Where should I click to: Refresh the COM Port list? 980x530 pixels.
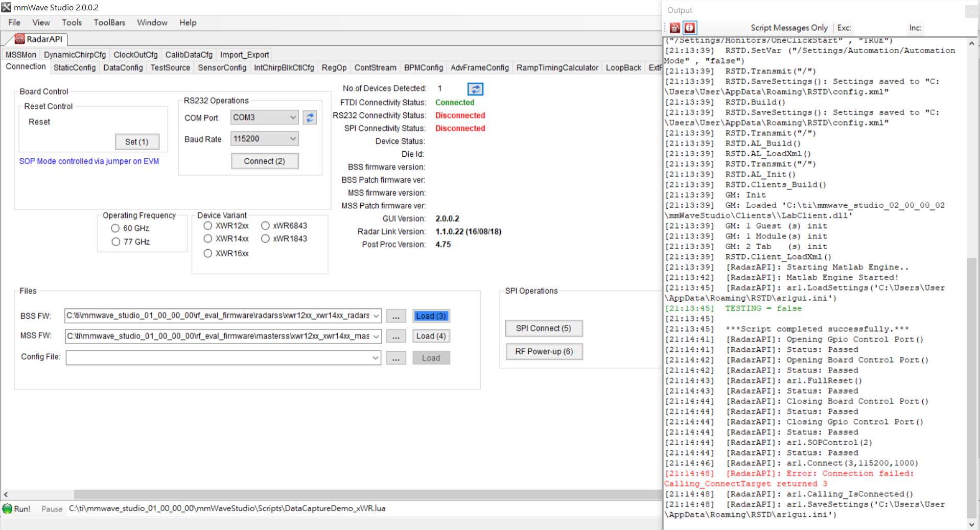[310, 117]
